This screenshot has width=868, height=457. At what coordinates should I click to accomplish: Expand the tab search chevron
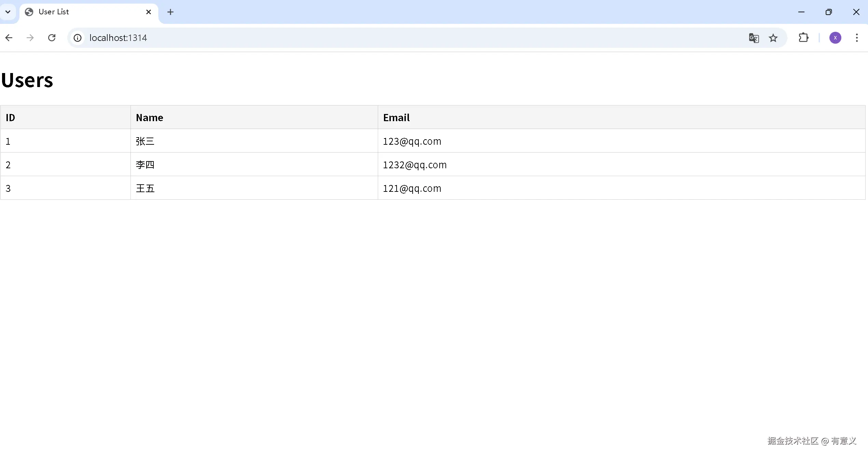pos(8,12)
